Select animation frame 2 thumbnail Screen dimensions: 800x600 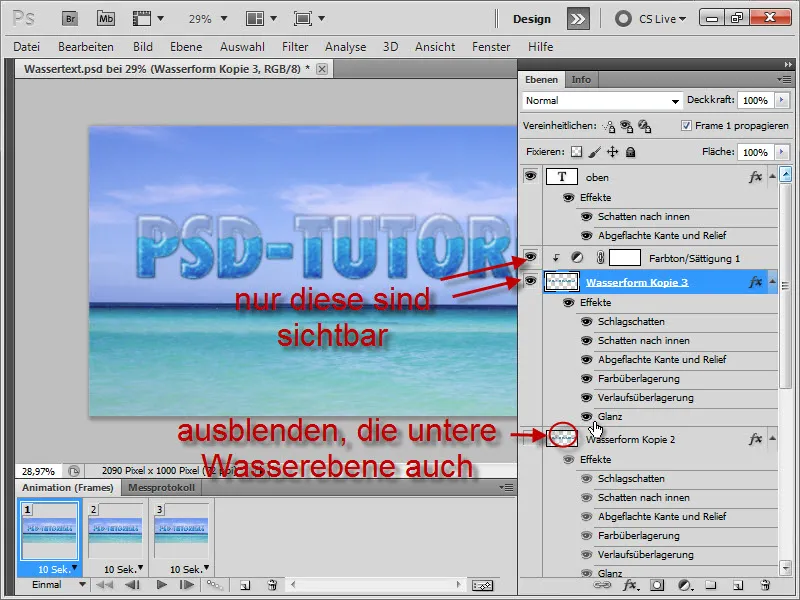coord(115,531)
